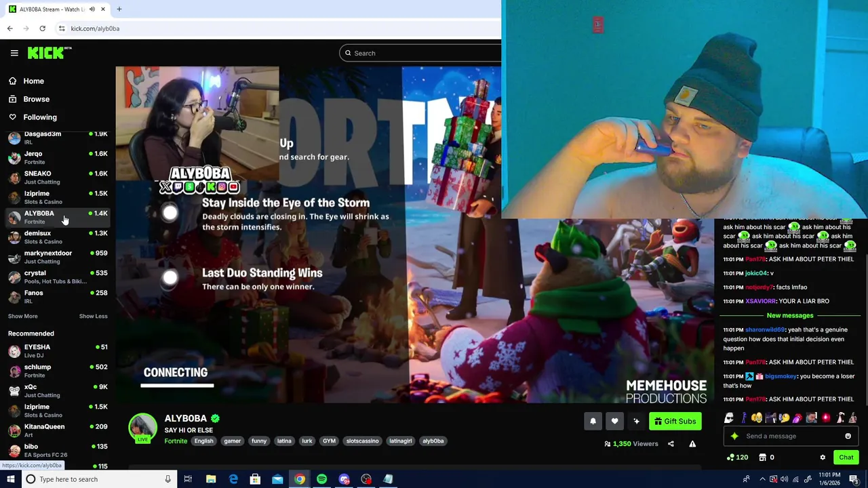Click the report warning triangle icon
This screenshot has width=868, height=488.
coord(692,444)
